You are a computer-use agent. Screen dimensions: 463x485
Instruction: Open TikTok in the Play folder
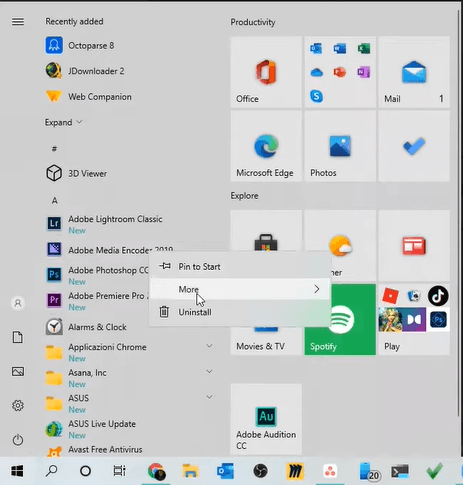point(438,296)
